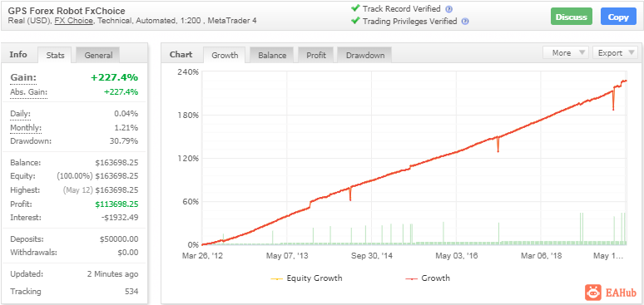Toggle Equity Growth series in chart legend

(x=306, y=278)
